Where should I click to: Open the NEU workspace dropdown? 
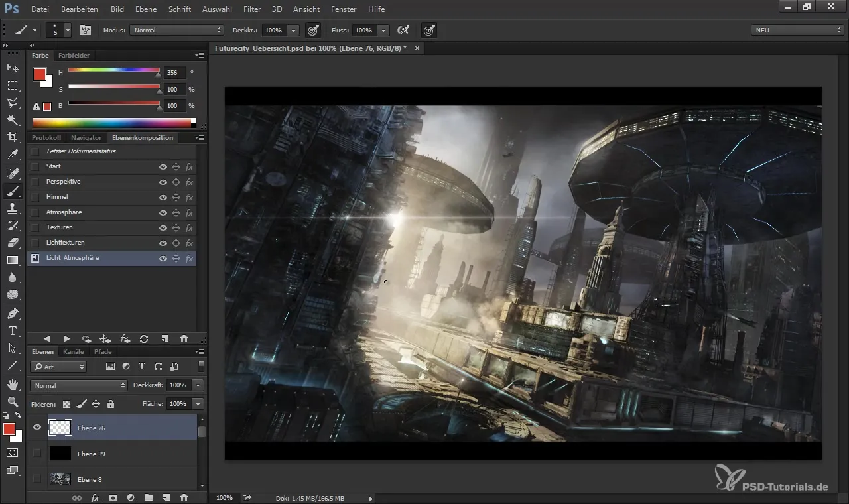[x=798, y=30]
